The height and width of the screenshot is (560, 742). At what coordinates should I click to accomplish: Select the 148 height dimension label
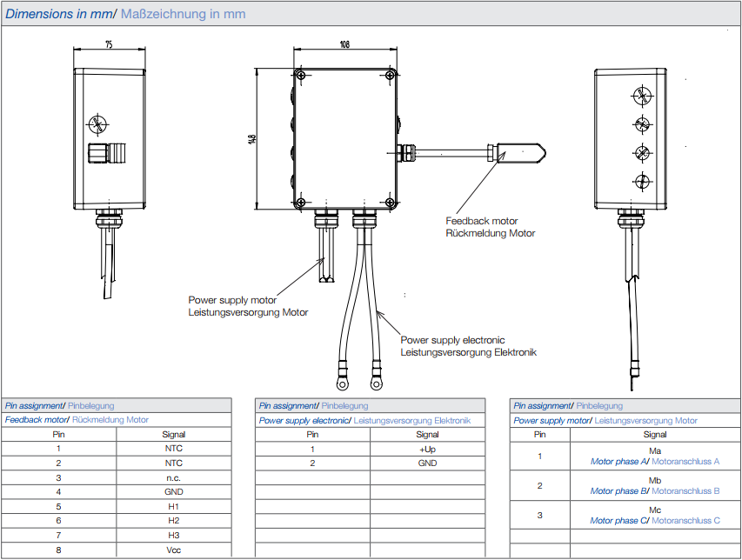click(251, 139)
